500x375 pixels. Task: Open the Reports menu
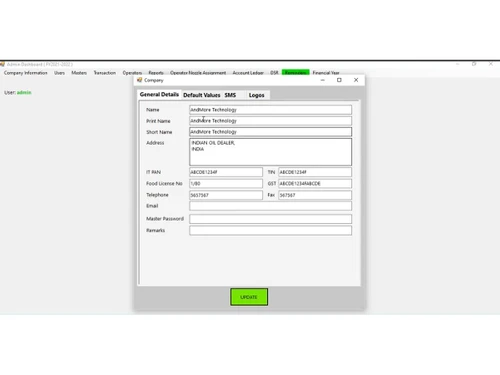tap(156, 73)
